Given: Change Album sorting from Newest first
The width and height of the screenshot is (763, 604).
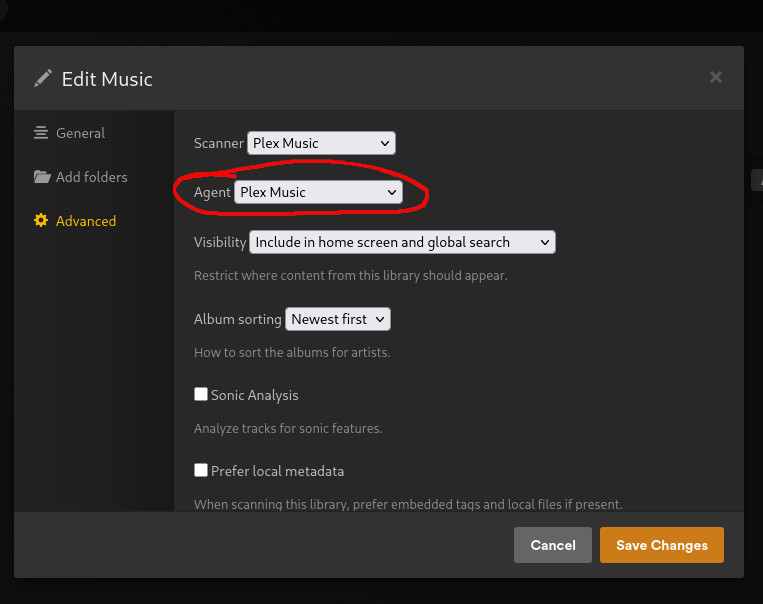Looking at the screenshot, I should [x=337, y=319].
